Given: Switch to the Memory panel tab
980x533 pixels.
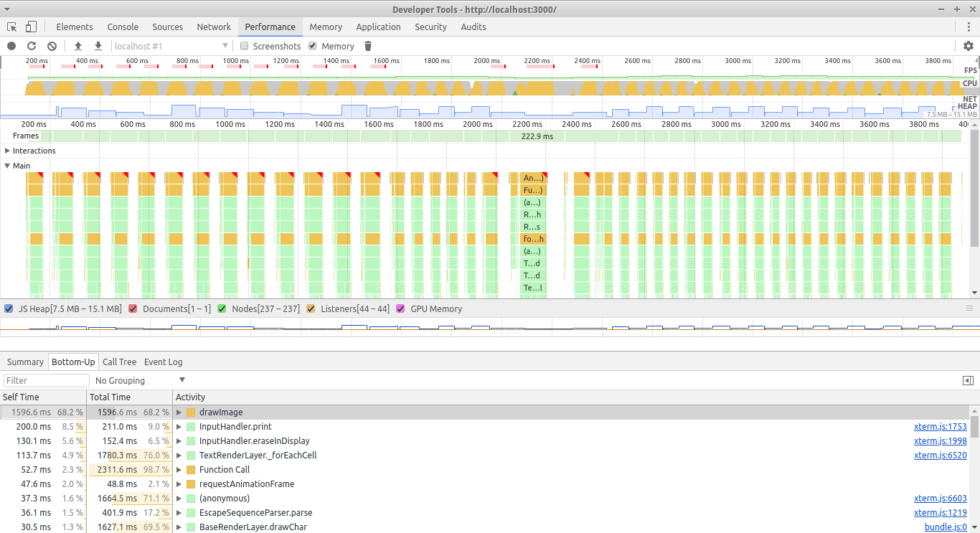Looking at the screenshot, I should pos(326,27).
